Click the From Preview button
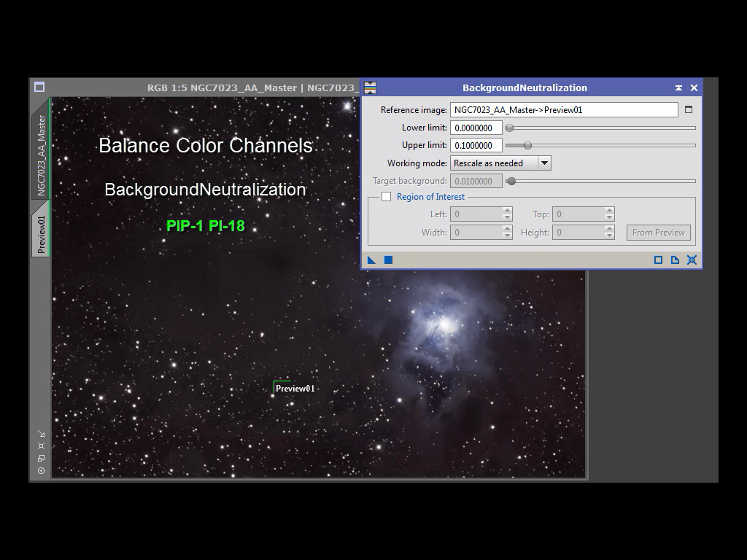Screen dimensions: 747x560 click(658, 233)
